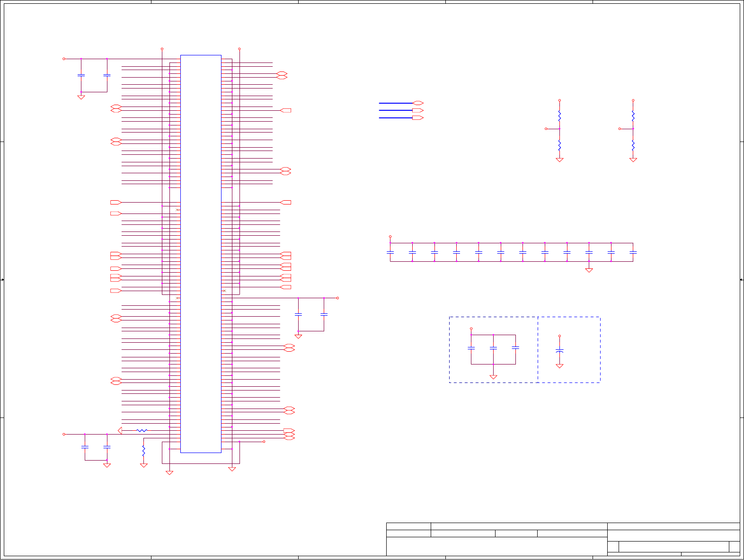Select the upper resistor of the right voltage divider
Screen dimensions: 744x560
pos(633,116)
